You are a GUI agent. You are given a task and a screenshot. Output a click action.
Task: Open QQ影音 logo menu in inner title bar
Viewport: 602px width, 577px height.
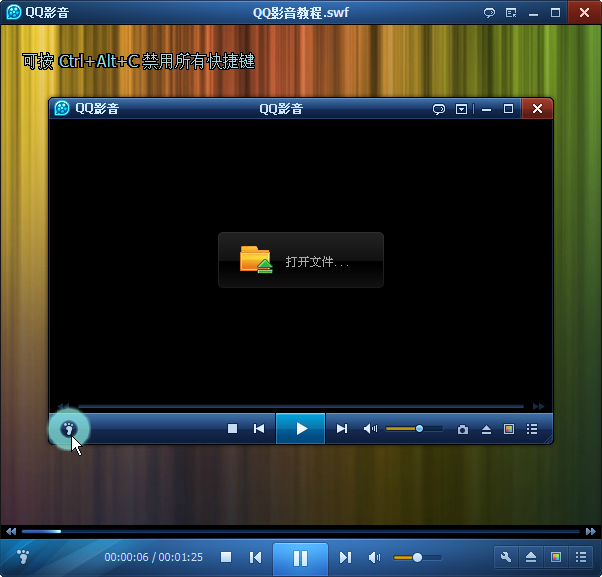coord(86,108)
